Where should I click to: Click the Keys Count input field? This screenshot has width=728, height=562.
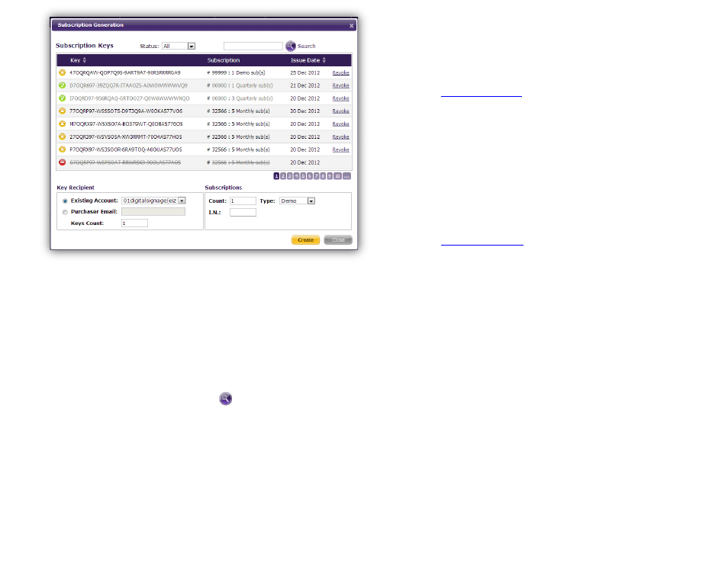tap(134, 223)
